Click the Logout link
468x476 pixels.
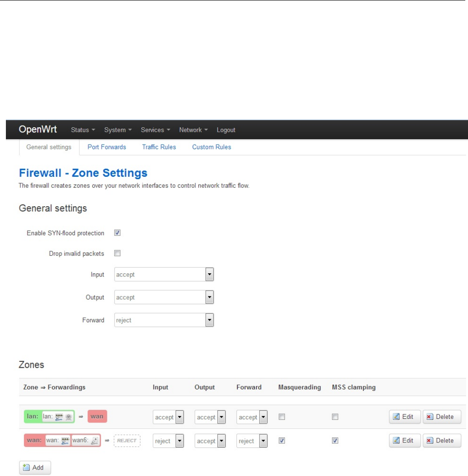(x=226, y=130)
